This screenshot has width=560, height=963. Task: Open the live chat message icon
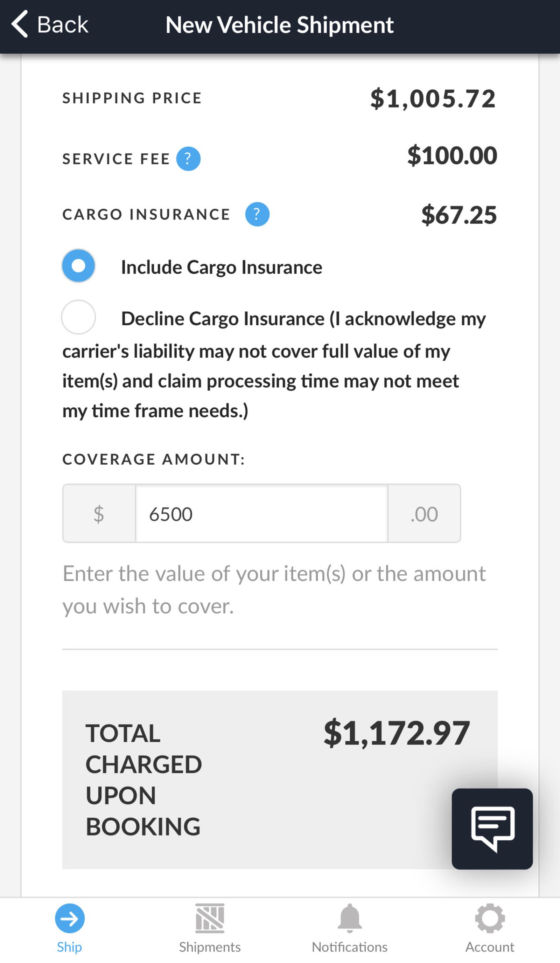click(x=492, y=829)
